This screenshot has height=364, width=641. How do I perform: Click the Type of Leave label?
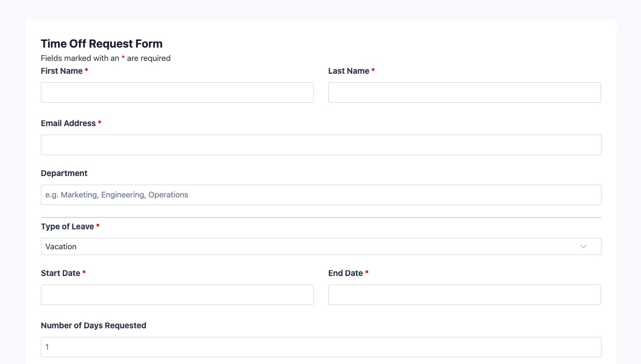click(x=67, y=226)
